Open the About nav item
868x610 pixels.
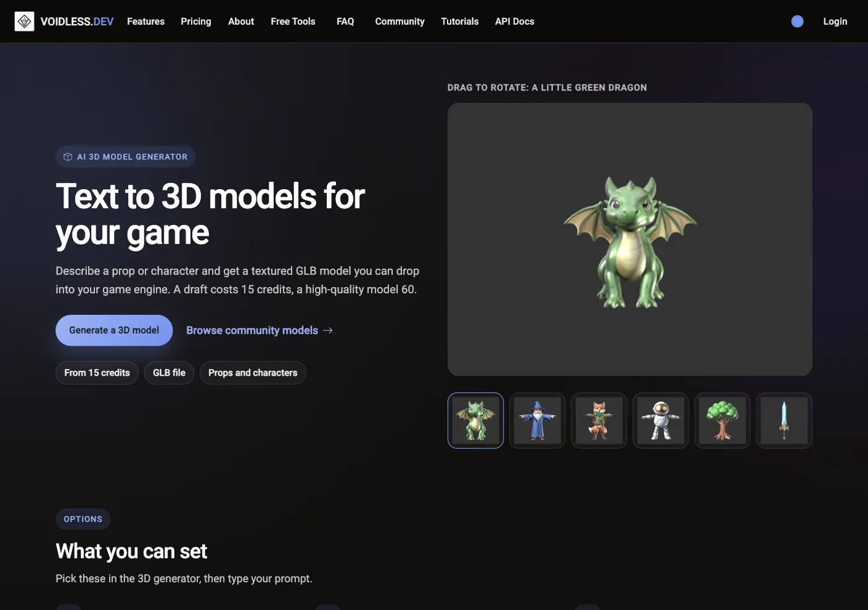click(241, 22)
